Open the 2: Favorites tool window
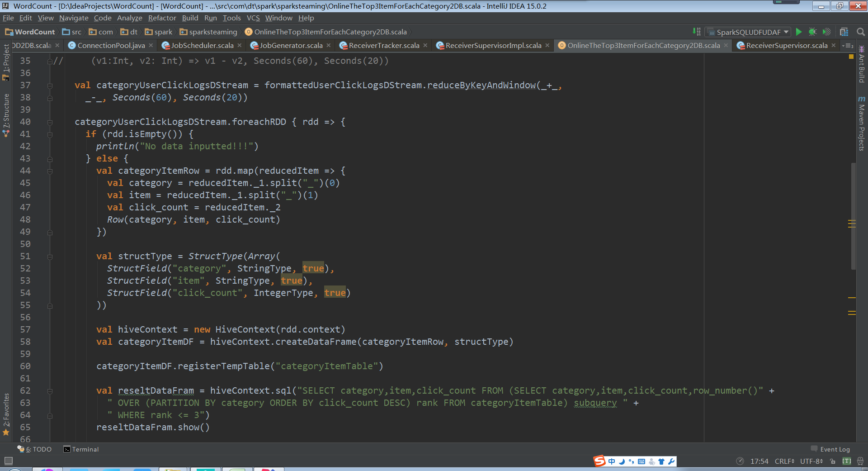868x471 pixels. 6,414
